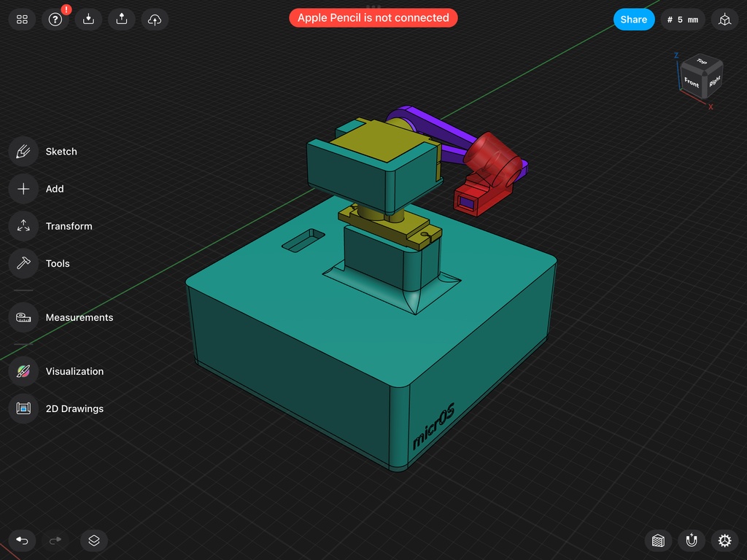The height and width of the screenshot is (560, 747).
Task: Open the designs dashboard grid icon
Action: point(22,20)
